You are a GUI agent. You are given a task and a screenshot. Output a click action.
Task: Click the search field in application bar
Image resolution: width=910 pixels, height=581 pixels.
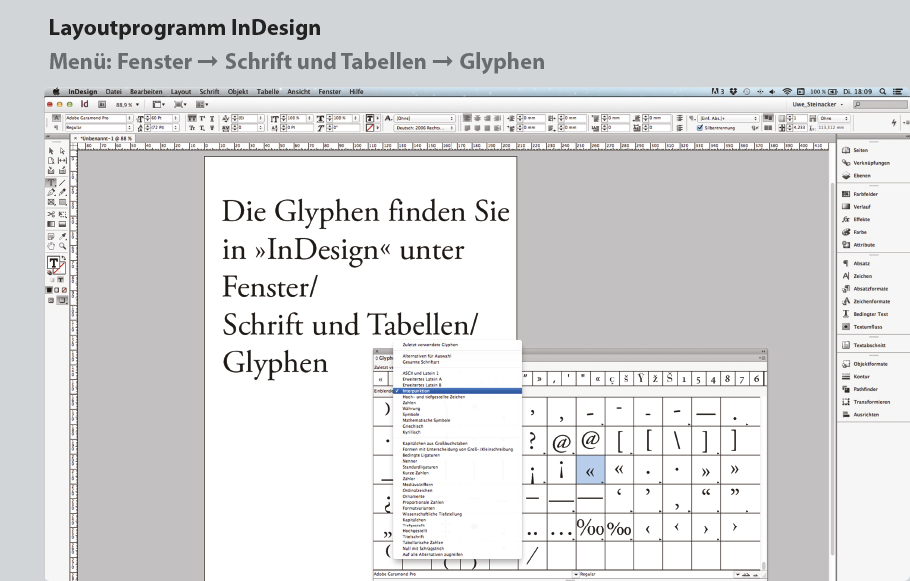(879, 104)
